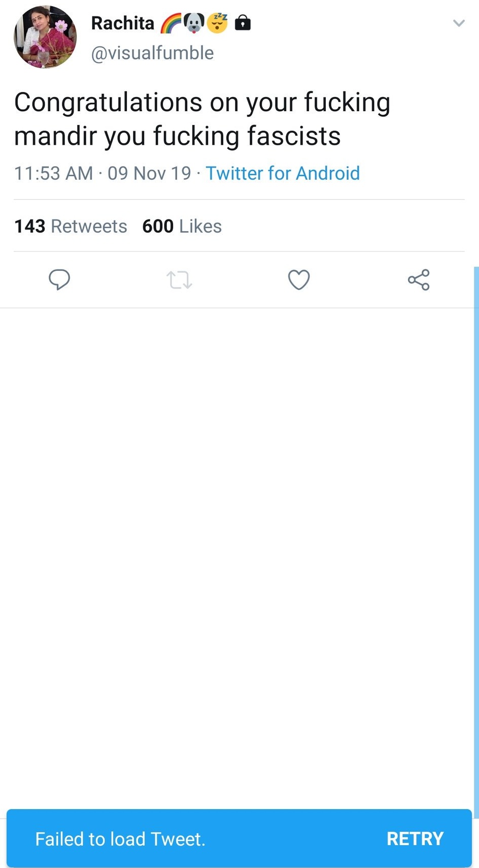
Task: Click the rainbow emoji beside Rachita
Action: (171, 23)
